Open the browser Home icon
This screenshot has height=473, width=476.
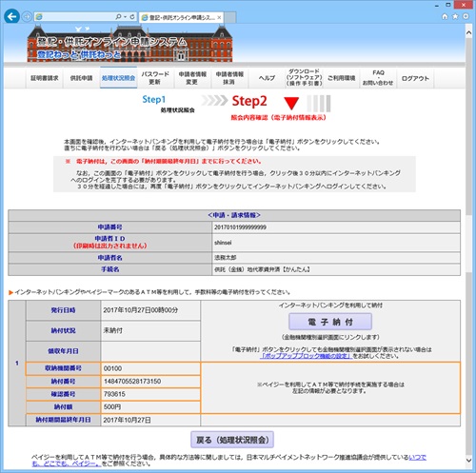click(x=445, y=16)
